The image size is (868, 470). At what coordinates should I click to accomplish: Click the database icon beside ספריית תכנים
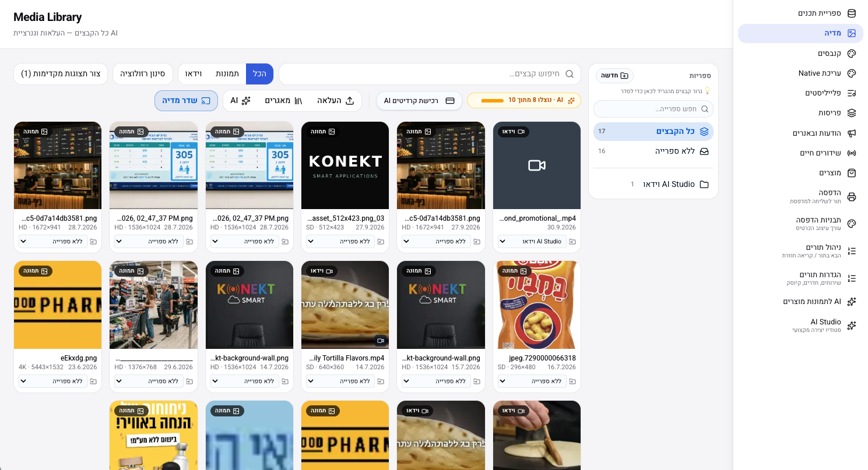point(852,13)
